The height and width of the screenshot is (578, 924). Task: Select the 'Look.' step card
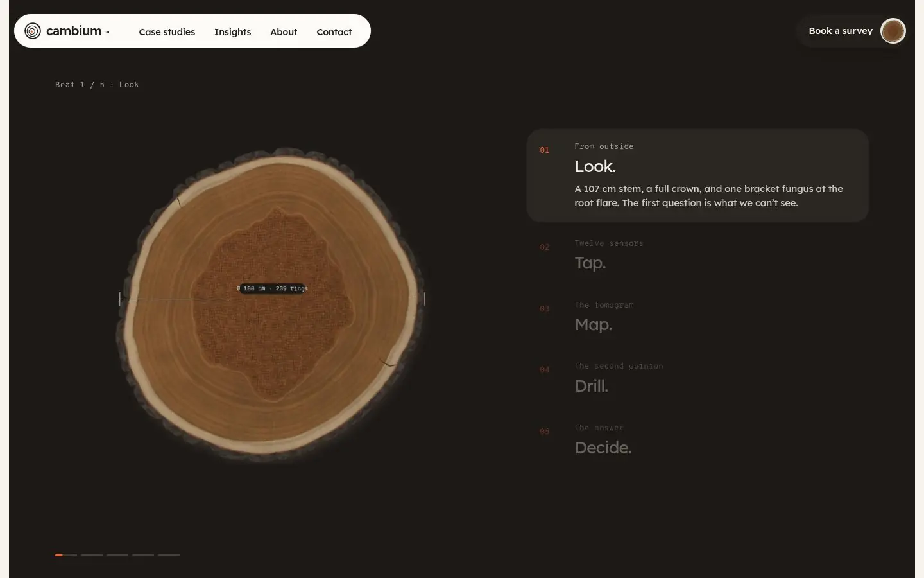point(697,175)
